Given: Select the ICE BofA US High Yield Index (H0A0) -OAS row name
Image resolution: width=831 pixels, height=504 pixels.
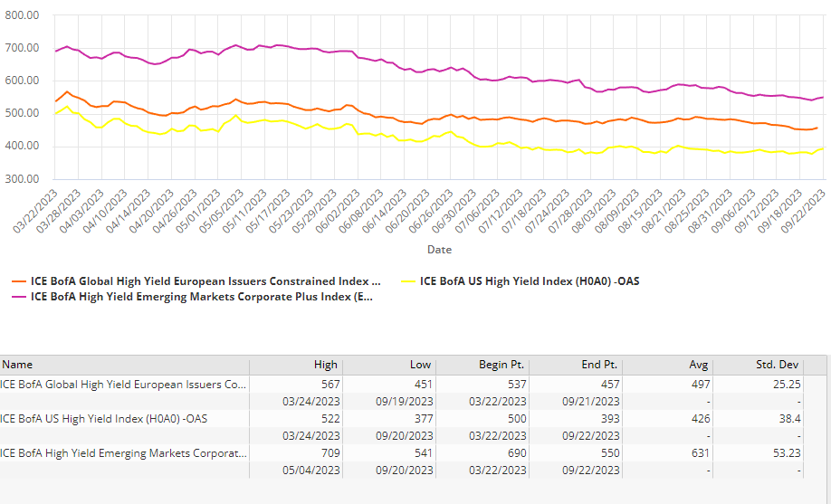Looking at the screenshot, I should pos(104,419).
